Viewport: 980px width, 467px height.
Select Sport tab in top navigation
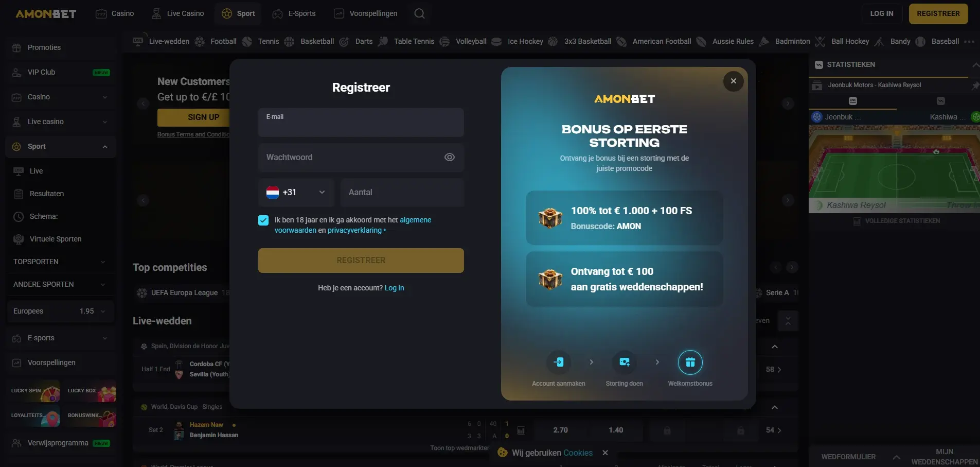point(238,13)
